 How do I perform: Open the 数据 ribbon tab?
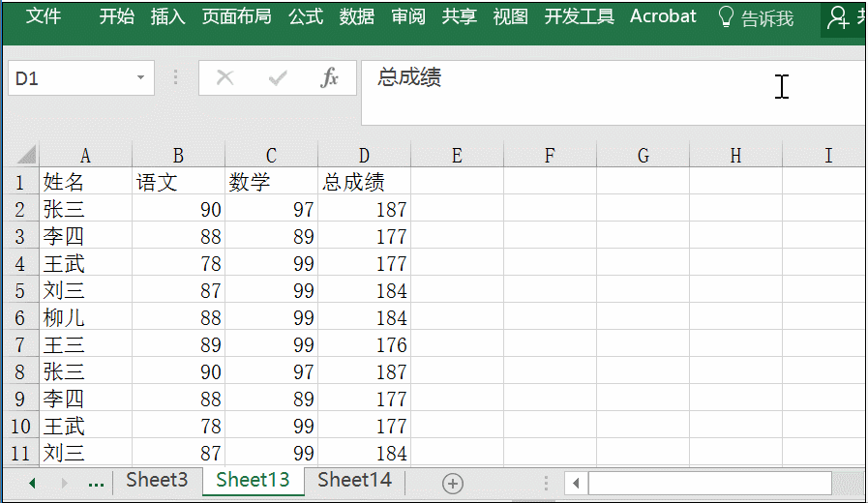tap(356, 16)
